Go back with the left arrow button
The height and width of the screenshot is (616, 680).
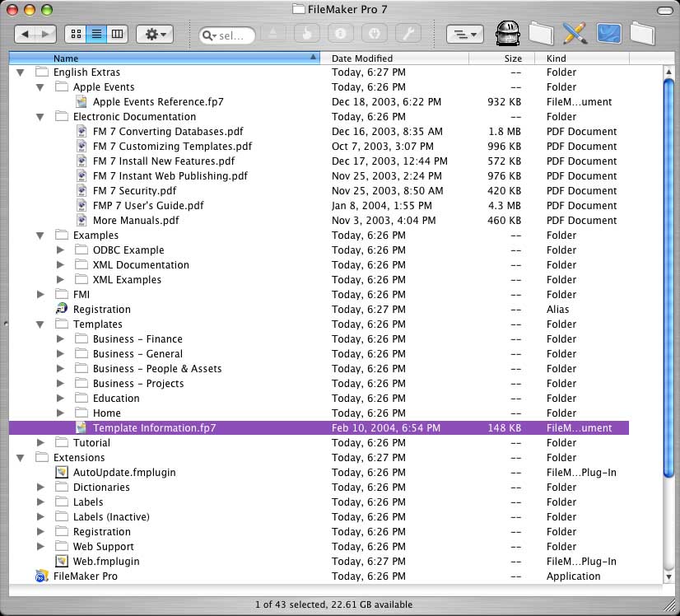[26, 34]
